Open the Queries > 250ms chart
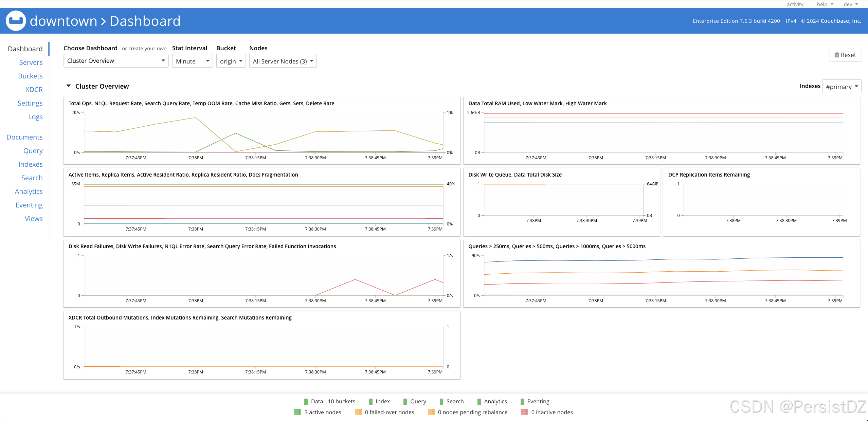Viewport: 868px width, 421px height. (x=662, y=274)
